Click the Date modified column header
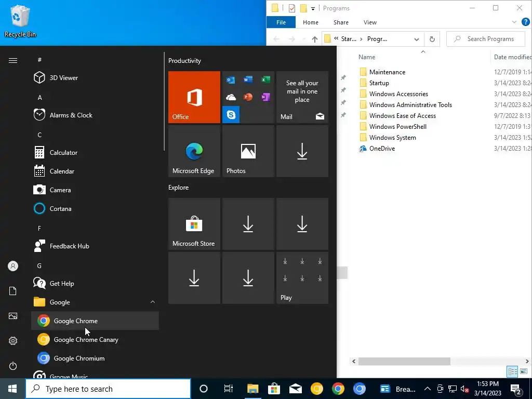Image resolution: width=532 pixels, height=399 pixels. [x=512, y=57]
